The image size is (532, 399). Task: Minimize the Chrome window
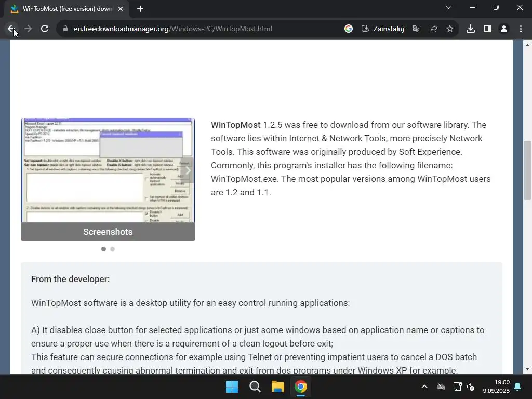(472, 7)
